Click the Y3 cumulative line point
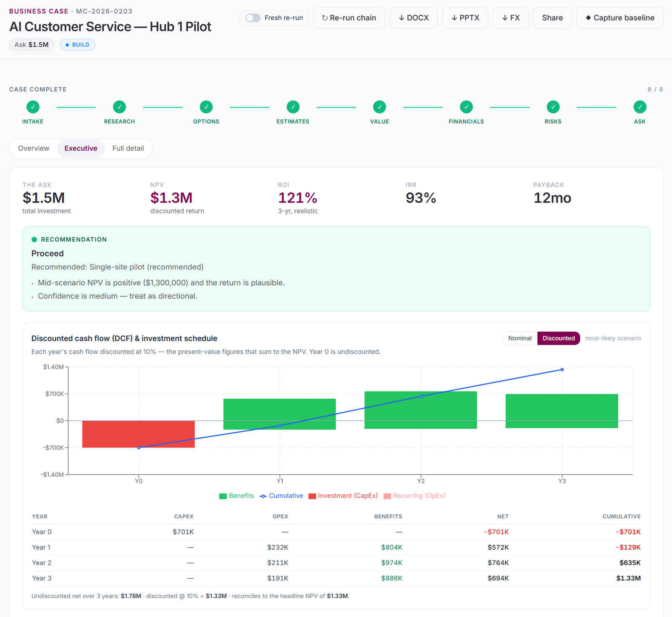This screenshot has width=672, height=617. tap(562, 370)
